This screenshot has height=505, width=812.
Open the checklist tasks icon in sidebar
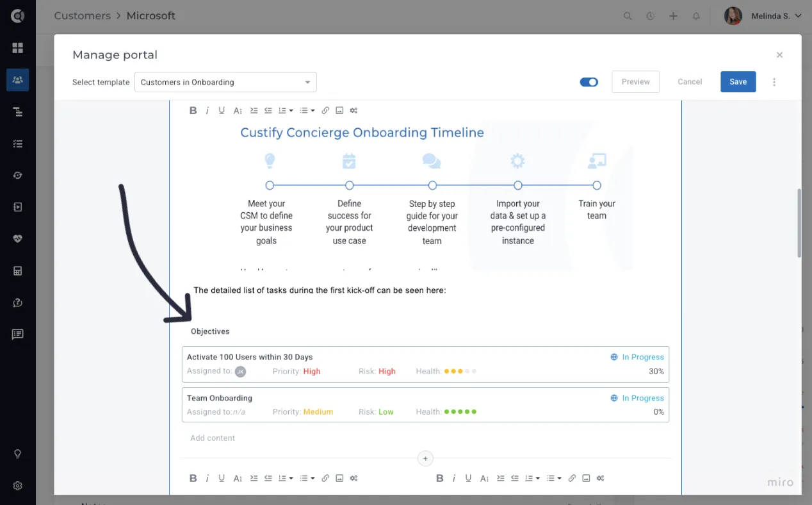pos(18,144)
